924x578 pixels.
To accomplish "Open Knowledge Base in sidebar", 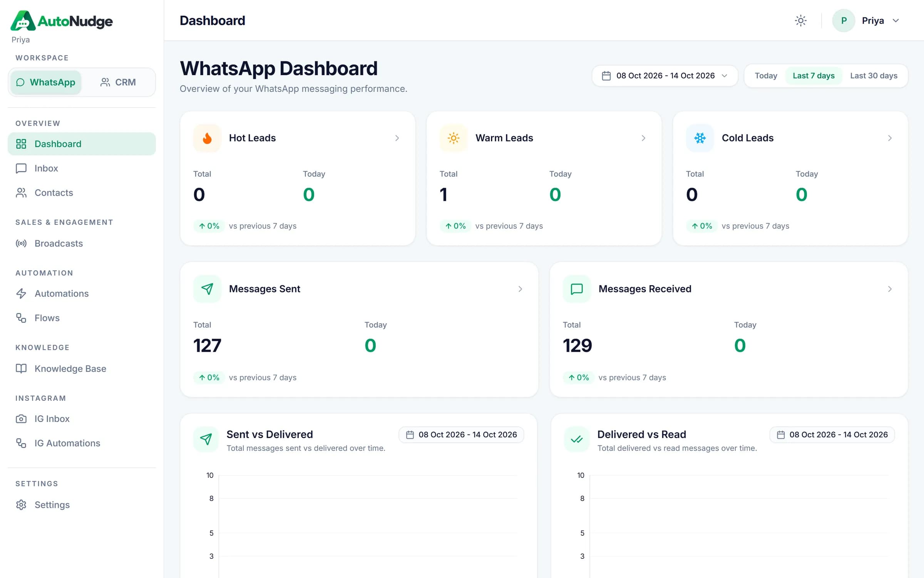I will tap(82, 369).
